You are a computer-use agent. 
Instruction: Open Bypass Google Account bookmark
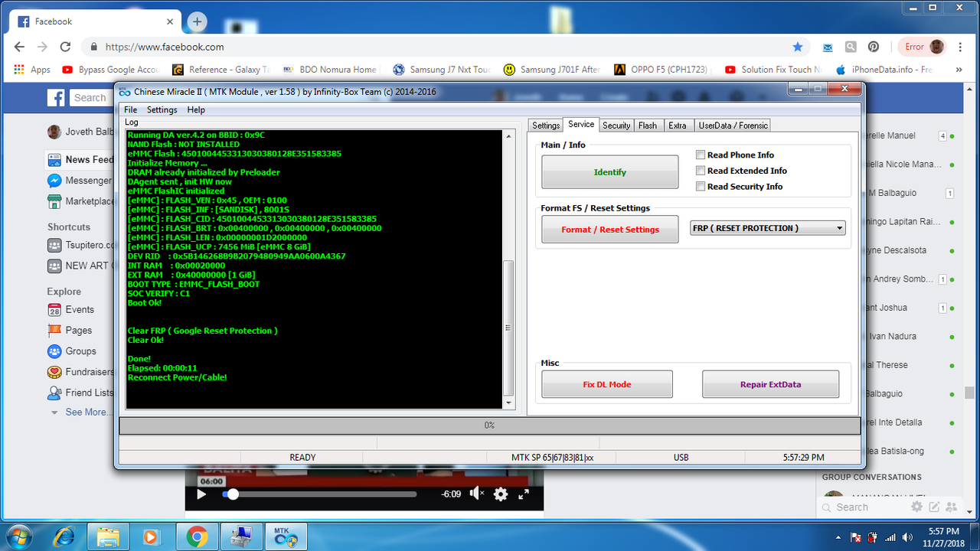point(110,70)
